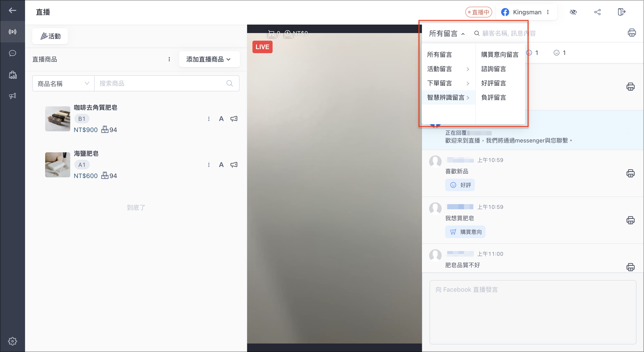This screenshot has height=352, width=644.
Task: Click the 直播中 live status badge
Action: coord(479,12)
